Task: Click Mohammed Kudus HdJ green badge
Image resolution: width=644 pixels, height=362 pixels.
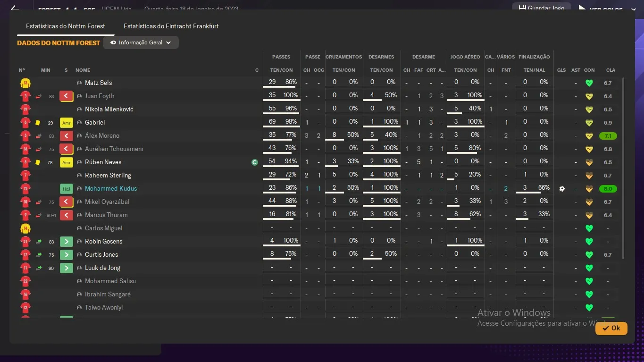Action: (x=67, y=189)
